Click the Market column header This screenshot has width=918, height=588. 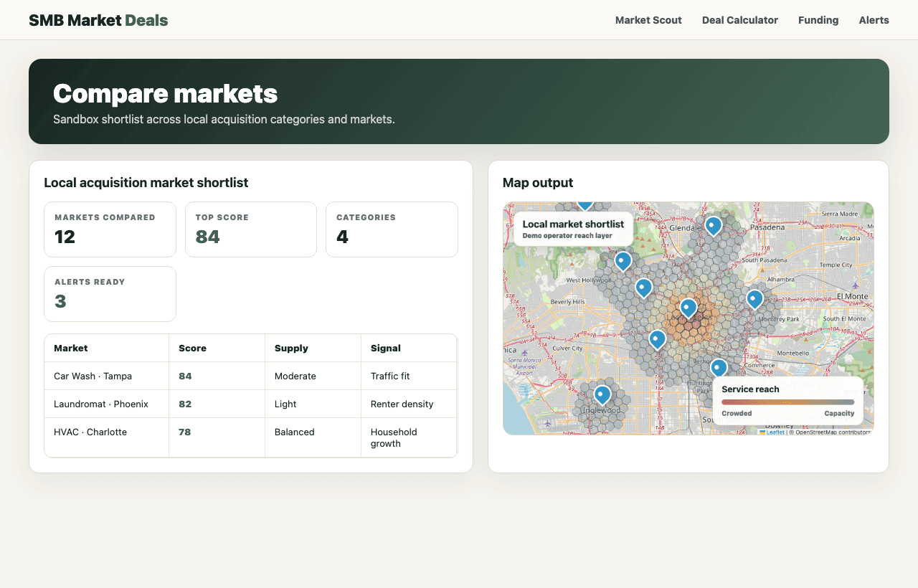pos(107,348)
